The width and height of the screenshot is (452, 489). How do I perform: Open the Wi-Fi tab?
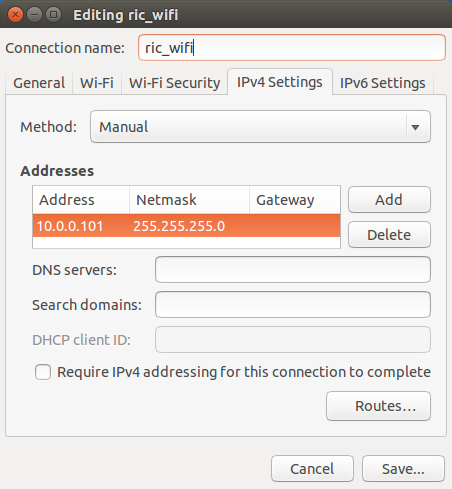coord(97,83)
